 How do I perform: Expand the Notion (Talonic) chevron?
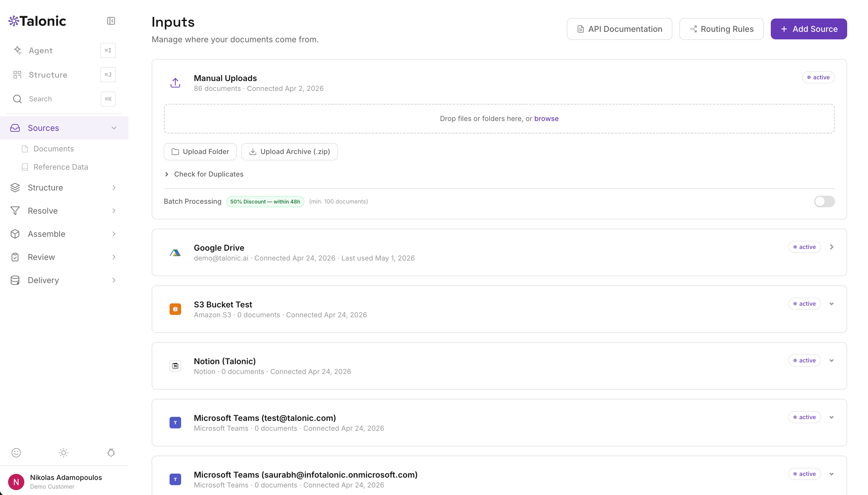coord(832,361)
